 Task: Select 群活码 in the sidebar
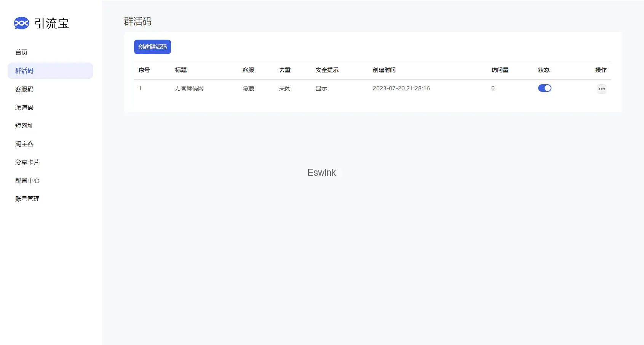pyautogui.click(x=24, y=71)
